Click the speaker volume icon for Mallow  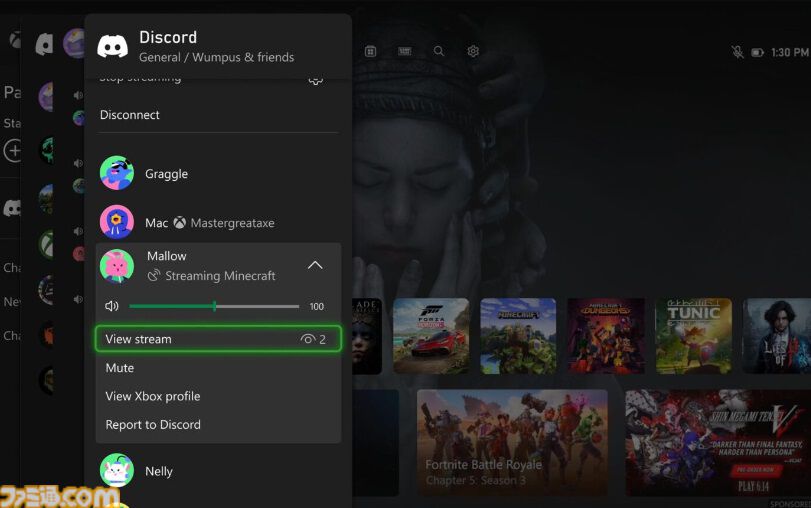coord(112,306)
